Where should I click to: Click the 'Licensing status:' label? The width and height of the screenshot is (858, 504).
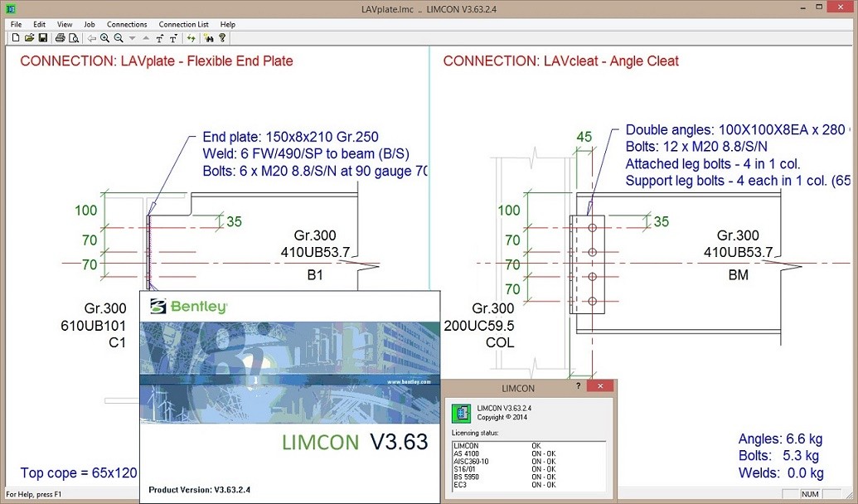[x=475, y=433]
